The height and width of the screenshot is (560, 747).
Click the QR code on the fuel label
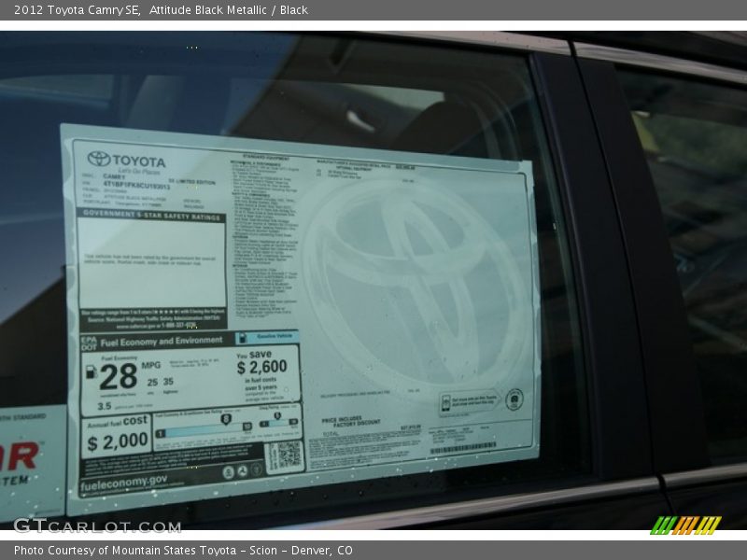(x=285, y=456)
